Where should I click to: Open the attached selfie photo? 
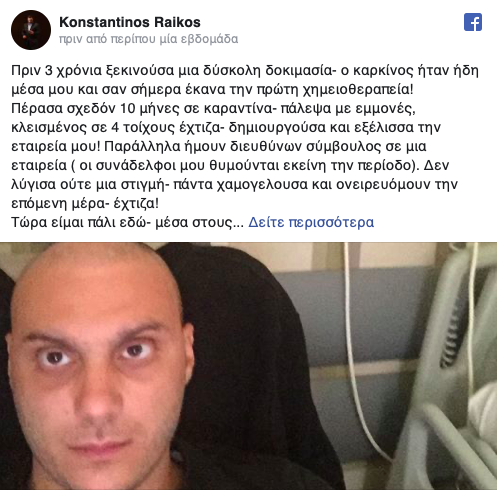click(248, 366)
